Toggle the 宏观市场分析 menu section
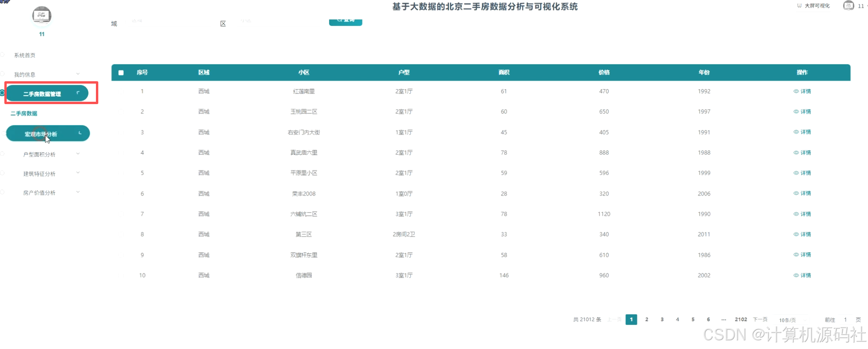The image size is (868, 349). click(x=48, y=134)
